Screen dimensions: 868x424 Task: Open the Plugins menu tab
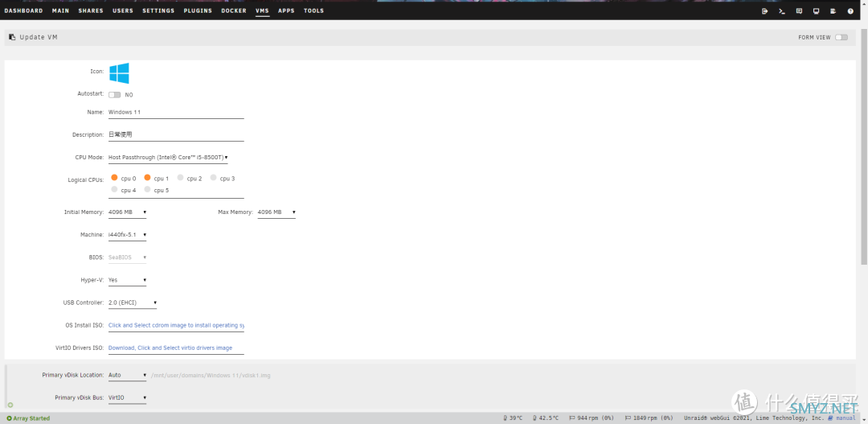coord(198,11)
